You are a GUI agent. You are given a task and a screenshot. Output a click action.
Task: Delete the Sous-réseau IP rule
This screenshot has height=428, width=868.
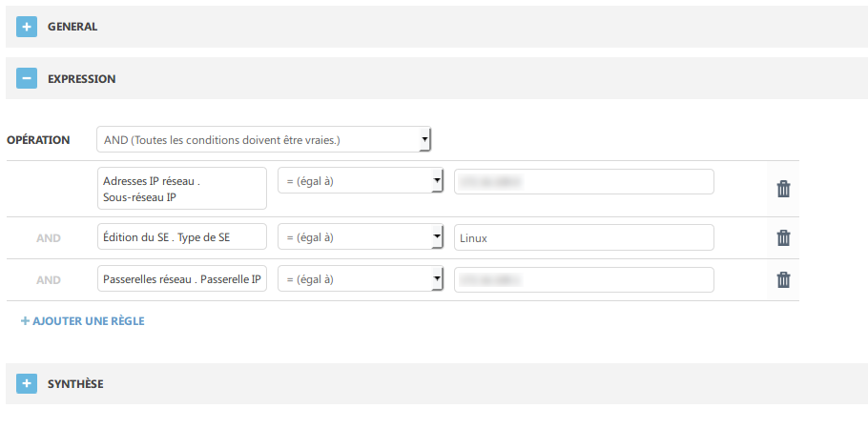pos(783,189)
